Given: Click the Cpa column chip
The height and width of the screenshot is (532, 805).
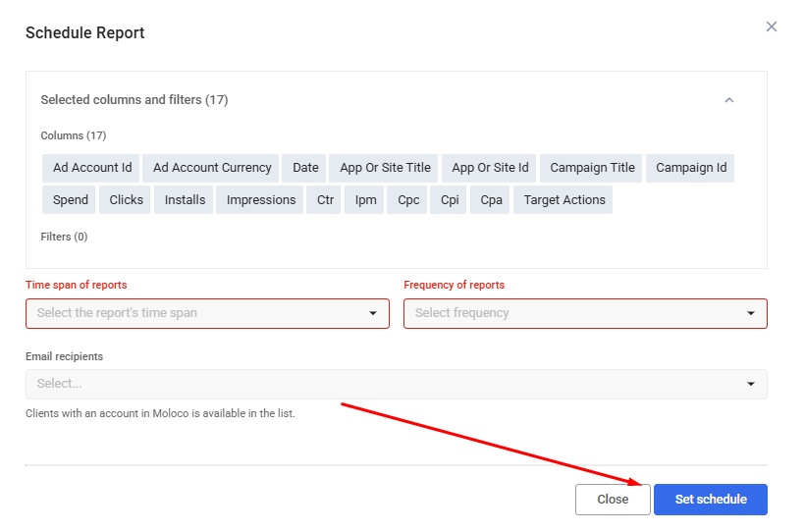Looking at the screenshot, I should click(492, 200).
